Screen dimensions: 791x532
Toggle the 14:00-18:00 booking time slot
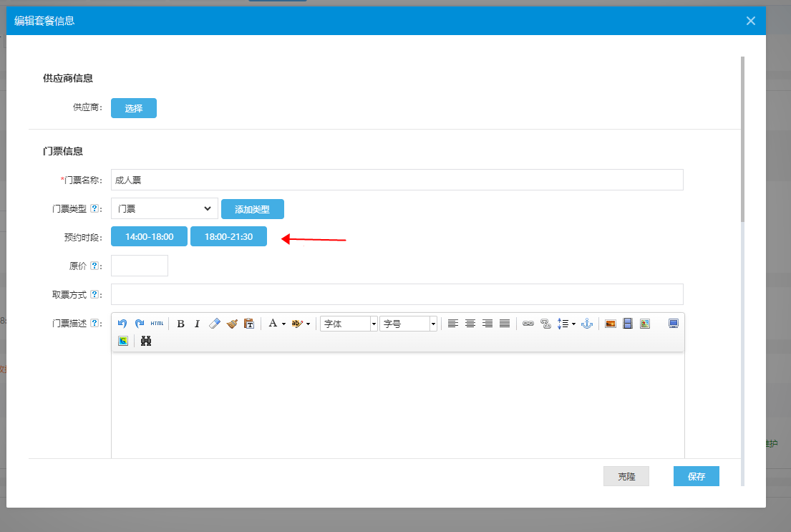(x=149, y=236)
